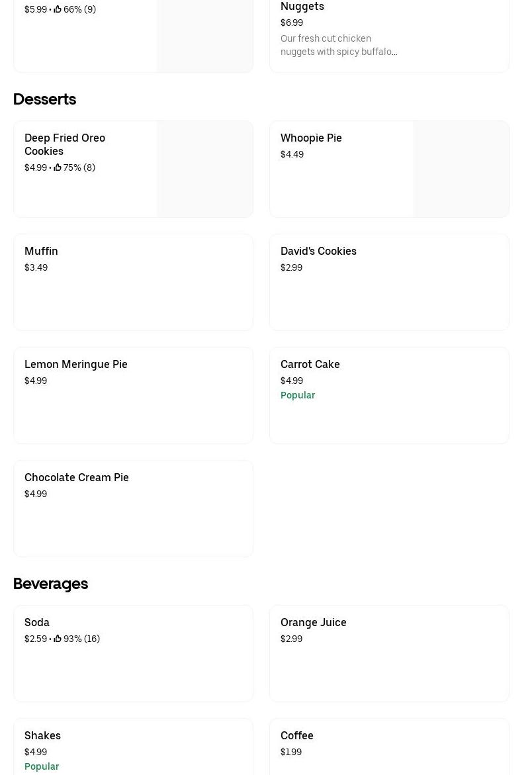Screen dimensions: 532x775
Task: Open the Deep Fried Oreo Cookies image
Action: click(204, 169)
